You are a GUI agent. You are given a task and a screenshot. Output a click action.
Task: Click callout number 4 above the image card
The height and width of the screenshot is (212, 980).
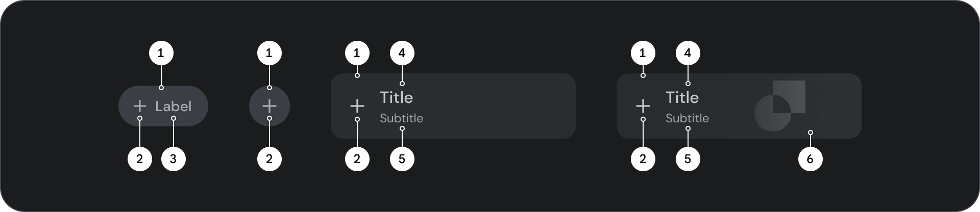click(x=688, y=53)
